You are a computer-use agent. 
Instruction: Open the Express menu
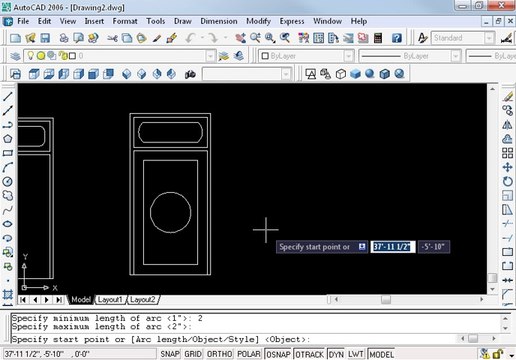click(x=292, y=21)
